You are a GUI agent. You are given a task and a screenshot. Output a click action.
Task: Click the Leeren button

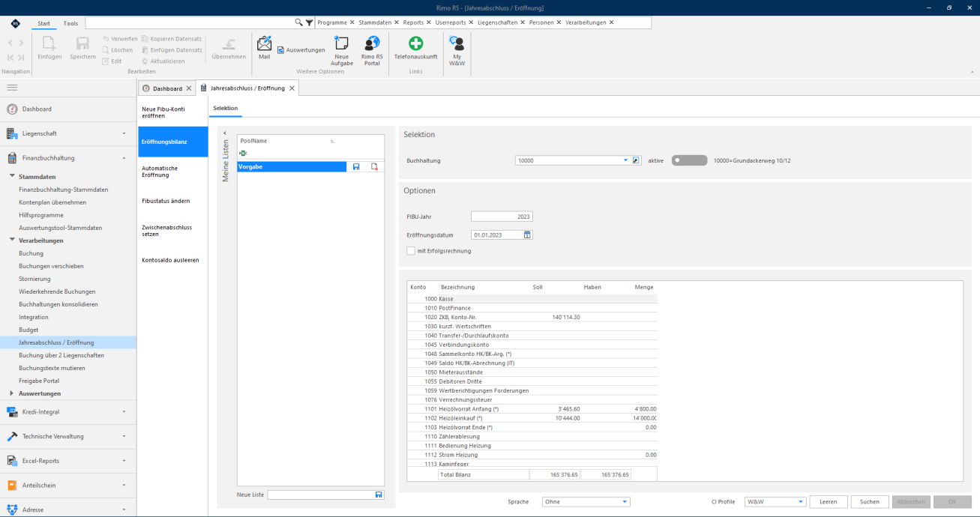click(829, 502)
